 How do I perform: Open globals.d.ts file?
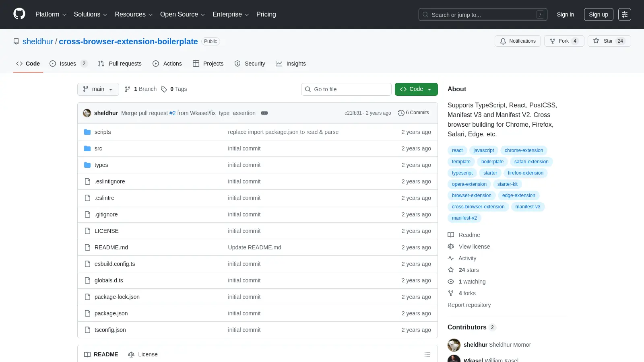(x=109, y=280)
